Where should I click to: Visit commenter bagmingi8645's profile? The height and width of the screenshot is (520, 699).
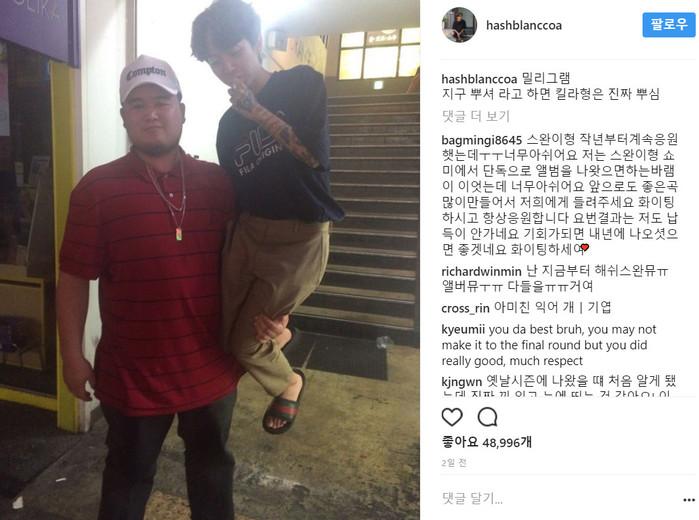point(481,140)
